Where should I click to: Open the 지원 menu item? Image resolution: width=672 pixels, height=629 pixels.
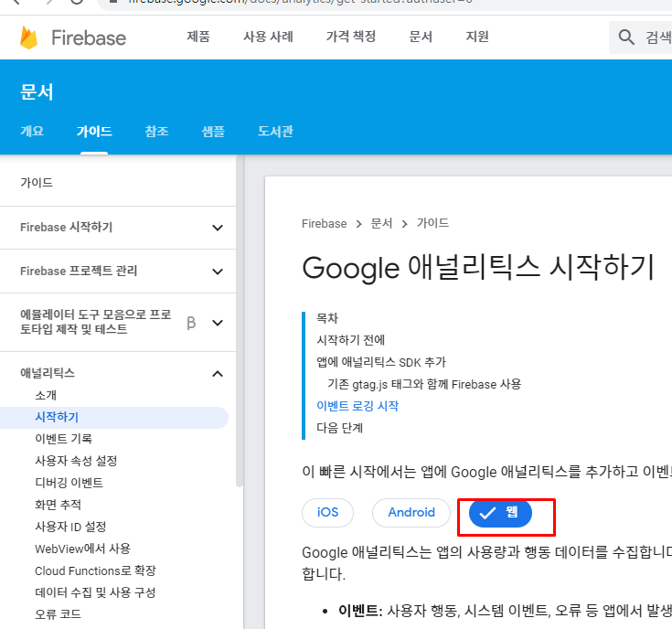pyautogui.click(x=477, y=37)
